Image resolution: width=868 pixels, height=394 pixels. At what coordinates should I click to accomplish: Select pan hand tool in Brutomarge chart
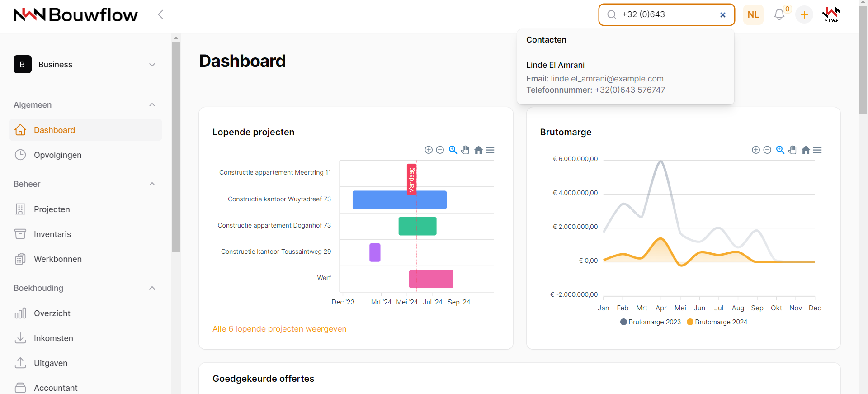click(793, 150)
